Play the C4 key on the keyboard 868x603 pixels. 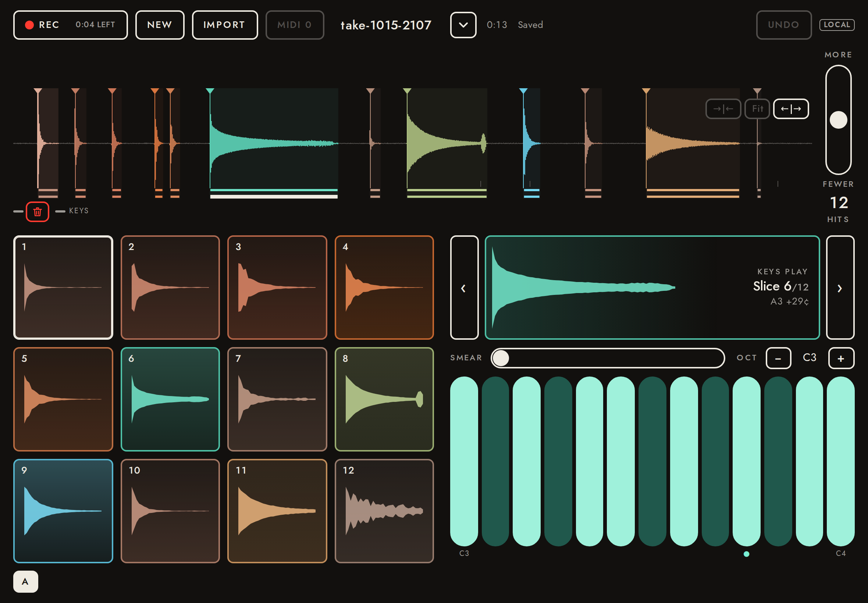click(840, 461)
